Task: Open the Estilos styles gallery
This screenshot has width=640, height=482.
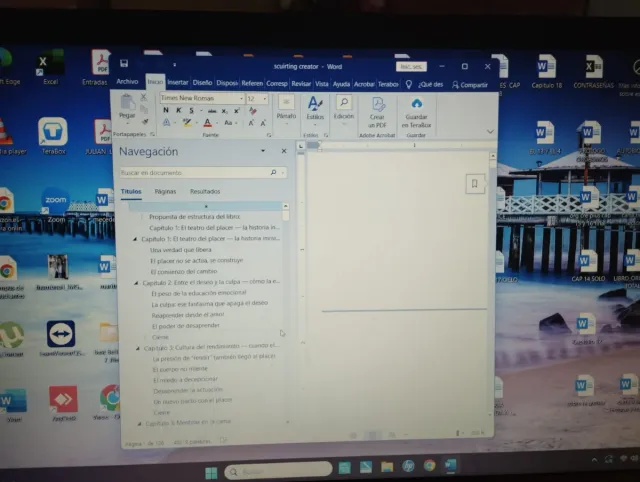Action: (314, 107)
